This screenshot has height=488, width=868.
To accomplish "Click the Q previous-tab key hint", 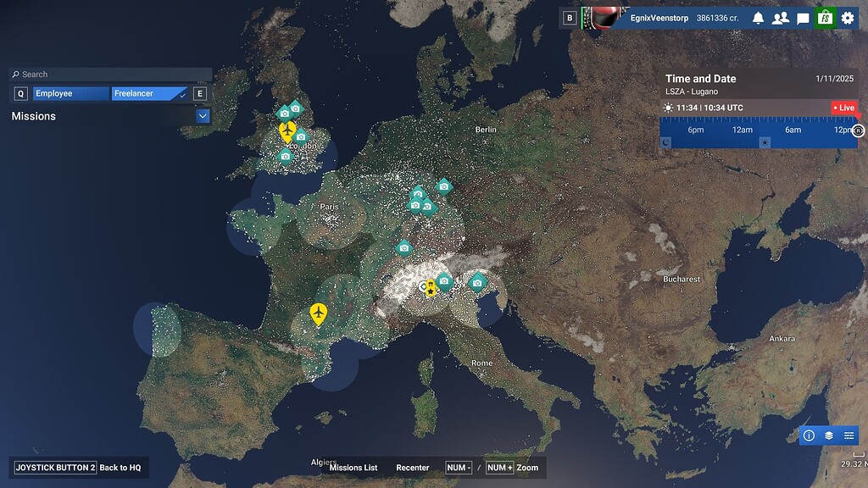I will tap(21, 93).
